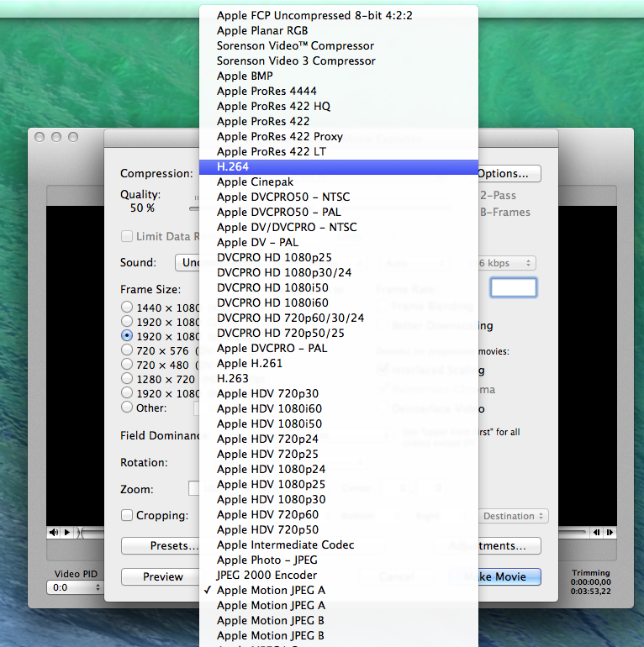The height and width of the screenshot is (647, 644).
Task: Select H.263 in the codec list
Action: [x=339, y=378]
